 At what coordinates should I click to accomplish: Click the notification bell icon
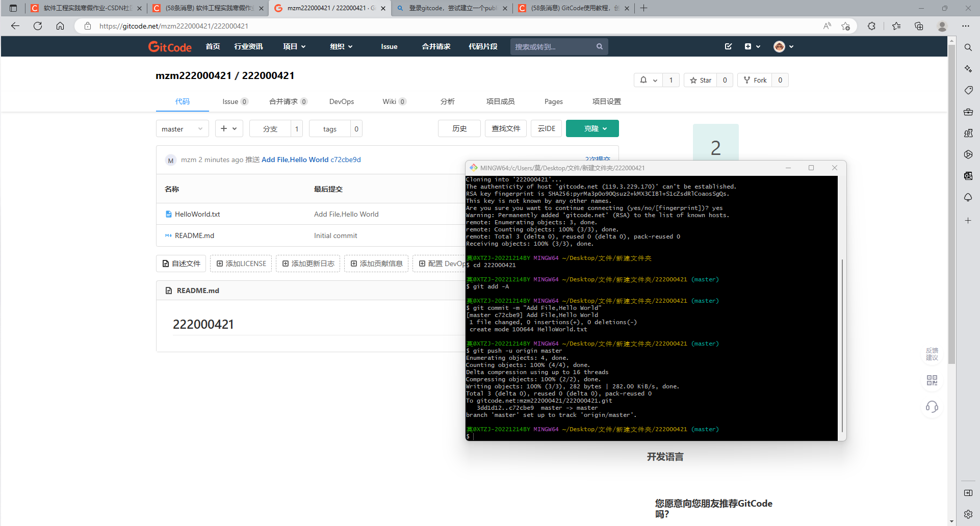tap(643, 80)
